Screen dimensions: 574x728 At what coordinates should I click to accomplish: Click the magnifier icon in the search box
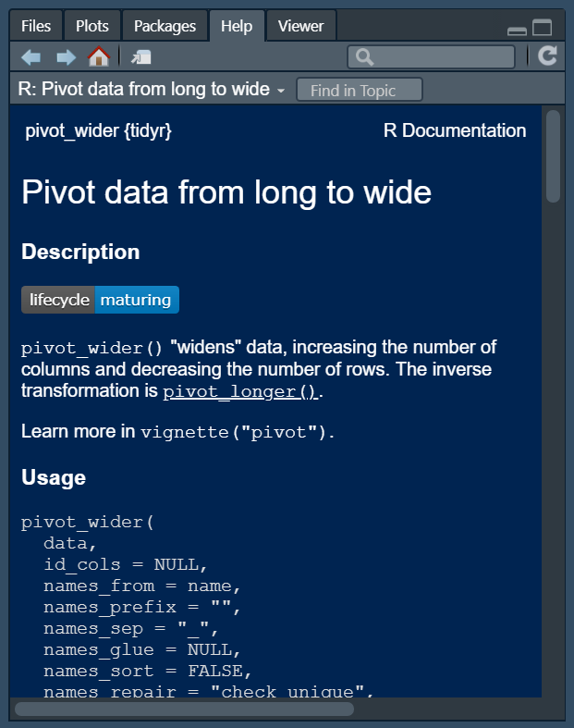click(364, 57)
